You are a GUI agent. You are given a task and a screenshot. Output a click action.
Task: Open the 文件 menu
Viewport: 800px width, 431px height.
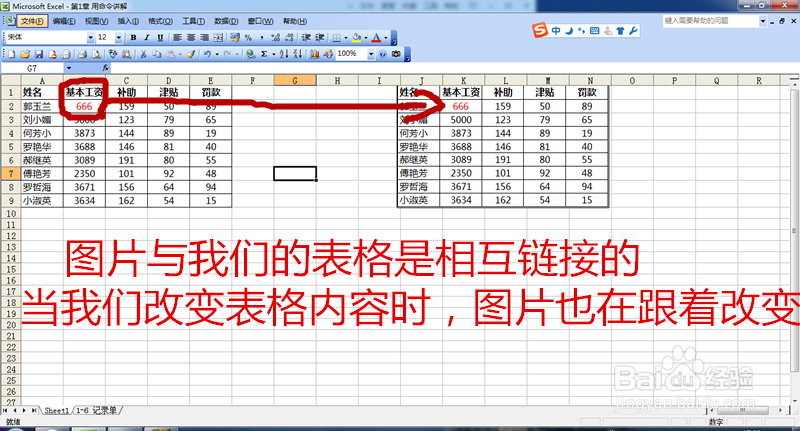coord(33,21)
